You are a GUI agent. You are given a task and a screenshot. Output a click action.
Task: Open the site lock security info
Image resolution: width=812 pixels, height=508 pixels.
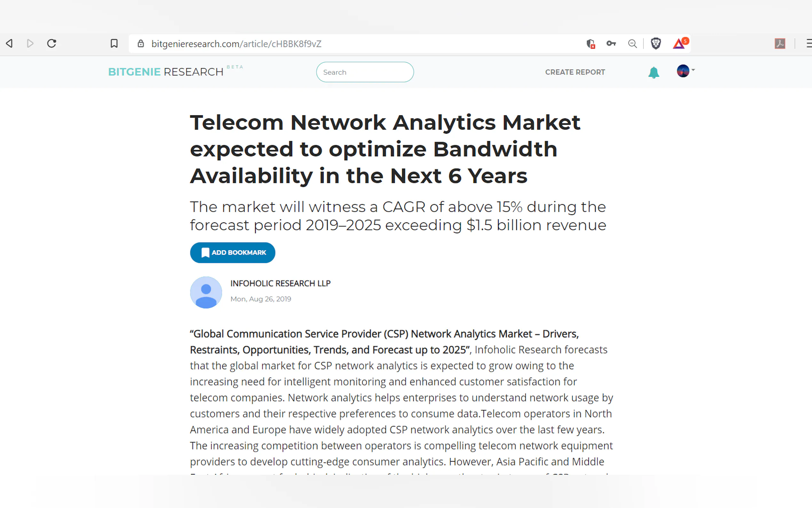pyautogui.click(x=141, y=43)
